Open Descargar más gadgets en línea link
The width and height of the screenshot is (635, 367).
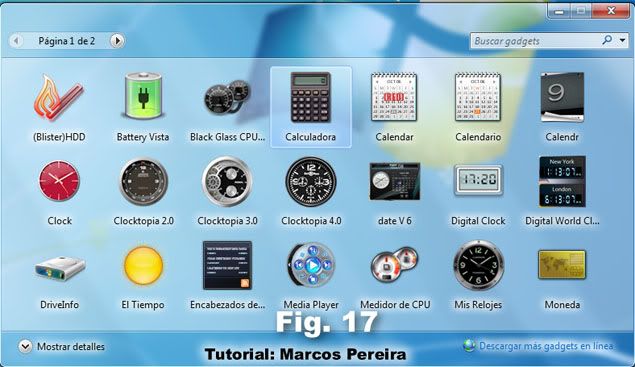(x=546, y=346)
